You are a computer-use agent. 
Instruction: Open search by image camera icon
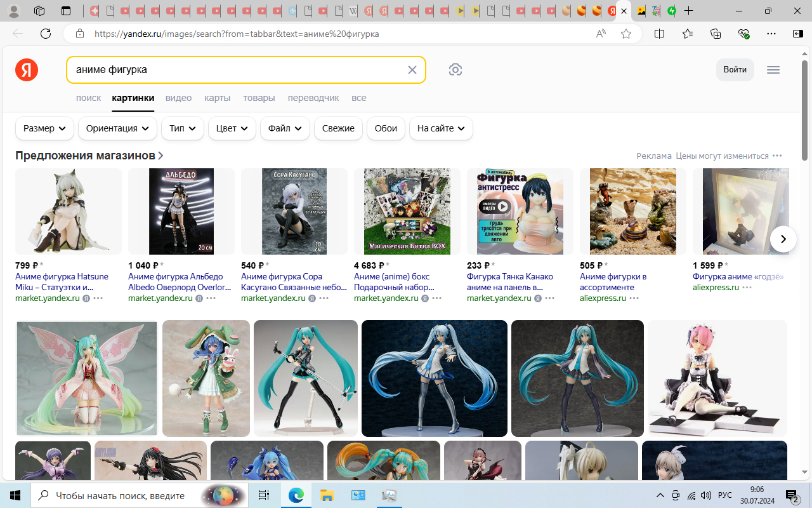click(455, 70)
